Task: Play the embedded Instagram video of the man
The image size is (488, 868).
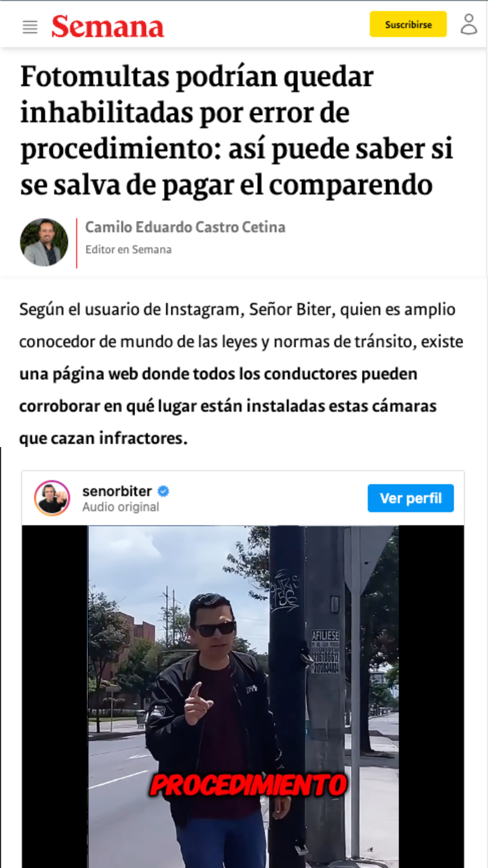Action: coord(243,696)
